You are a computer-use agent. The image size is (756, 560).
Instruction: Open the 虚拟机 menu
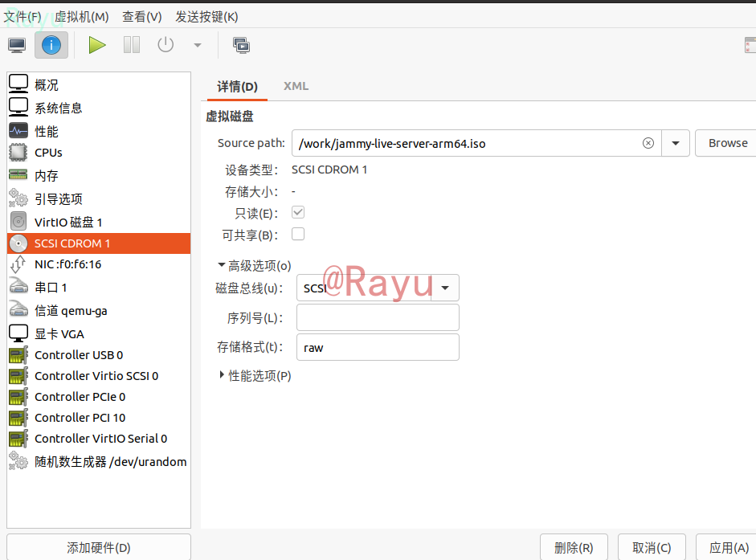pyautogui.click(x=81, y=17)
